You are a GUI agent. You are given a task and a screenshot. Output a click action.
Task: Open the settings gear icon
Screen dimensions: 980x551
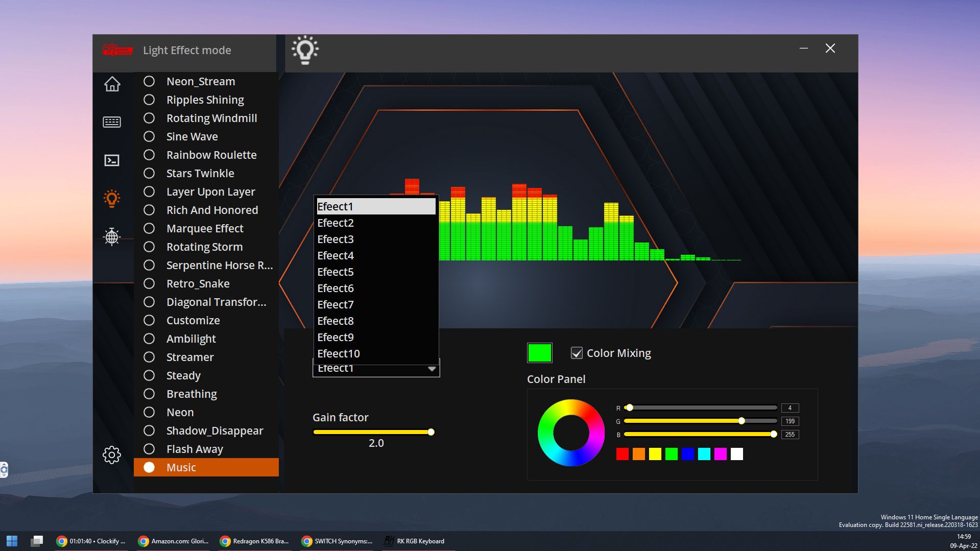[112, 454]
